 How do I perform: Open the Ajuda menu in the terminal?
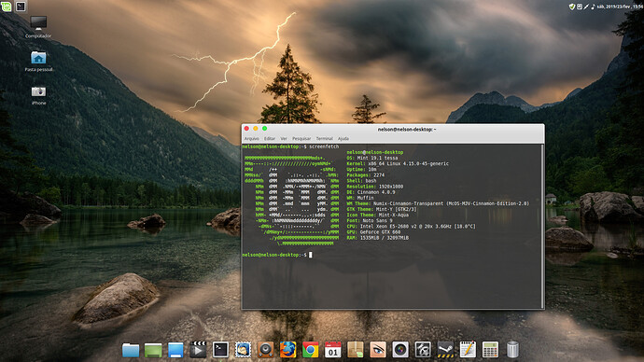(x=343, y=139)
